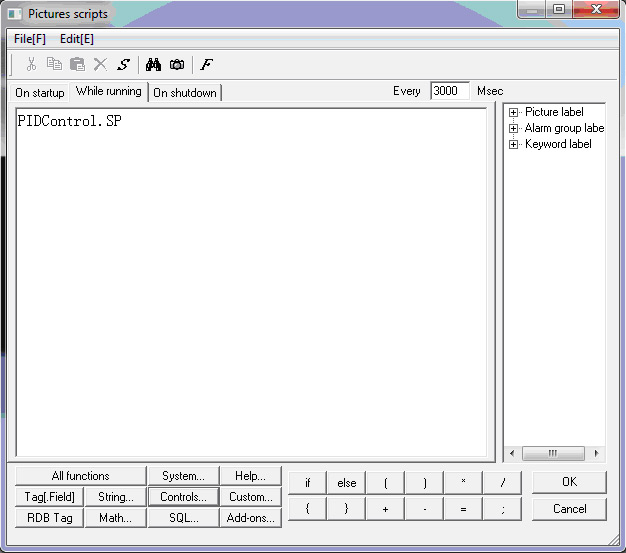Click the Every interval field showing 3000
This screenshot has height=553, width=626.
[x=450, y=91]
